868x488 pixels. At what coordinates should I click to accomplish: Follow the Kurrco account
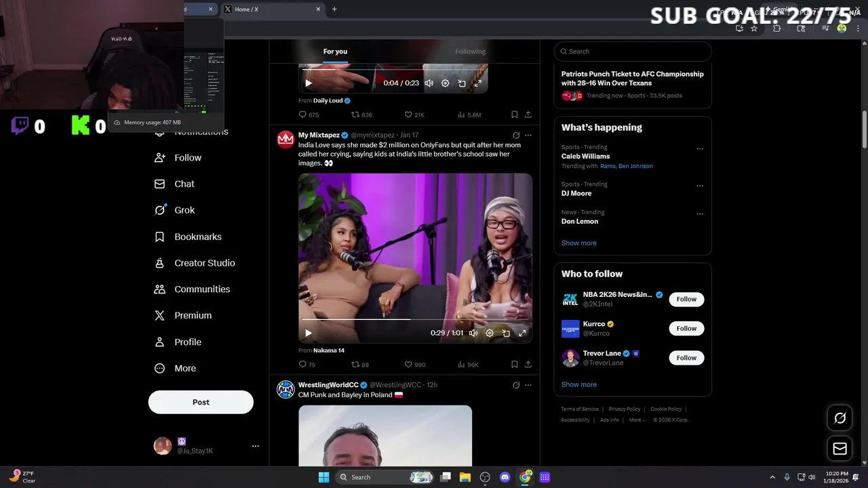(x=686, y=329)
